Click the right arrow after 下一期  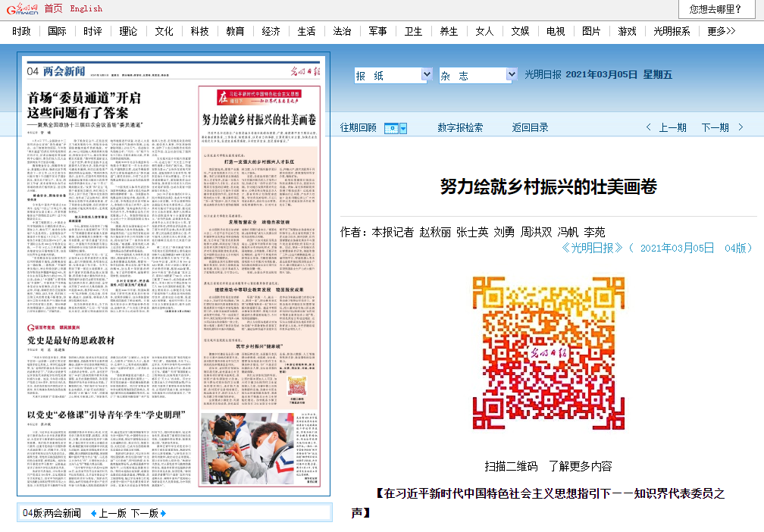741,127
